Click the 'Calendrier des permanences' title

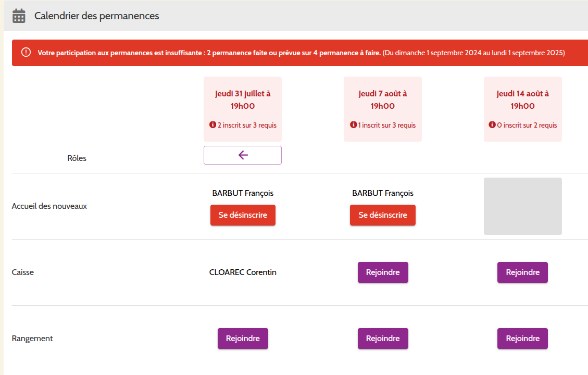coord(97,16)
